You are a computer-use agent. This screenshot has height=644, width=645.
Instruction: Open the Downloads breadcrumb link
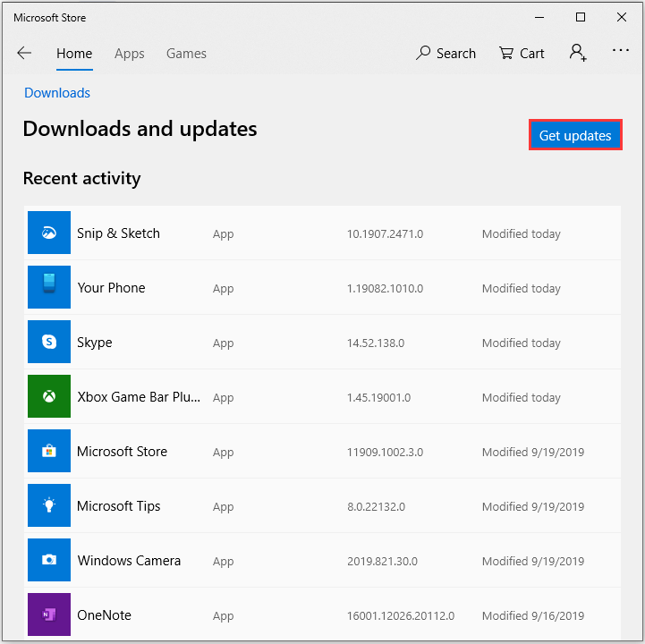[57, 93]
